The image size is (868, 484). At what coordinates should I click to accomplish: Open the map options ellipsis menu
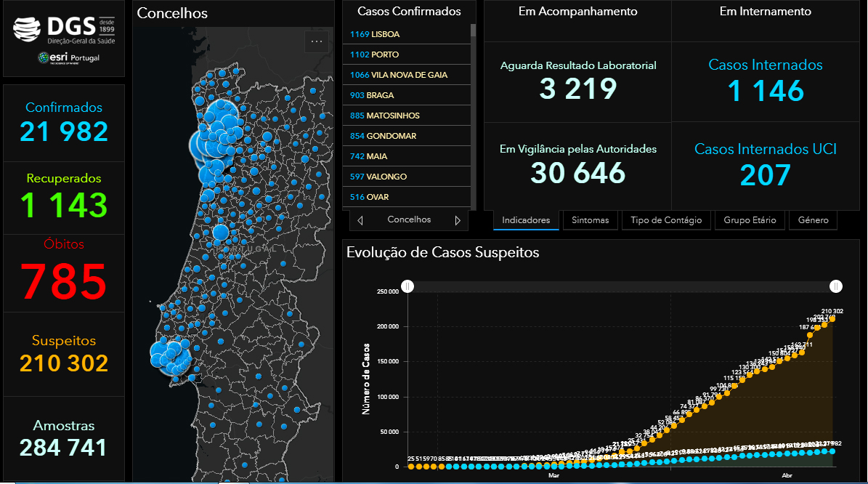click(317, 41)
